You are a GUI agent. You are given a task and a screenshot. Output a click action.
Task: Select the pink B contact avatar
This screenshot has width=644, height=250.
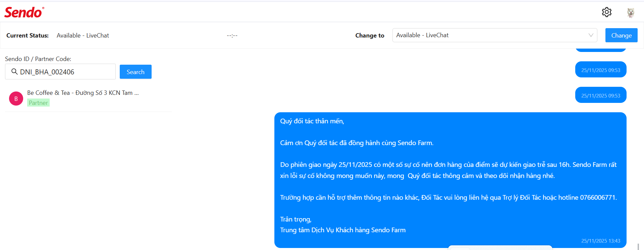pyautogui.click(x=16, y=99)
